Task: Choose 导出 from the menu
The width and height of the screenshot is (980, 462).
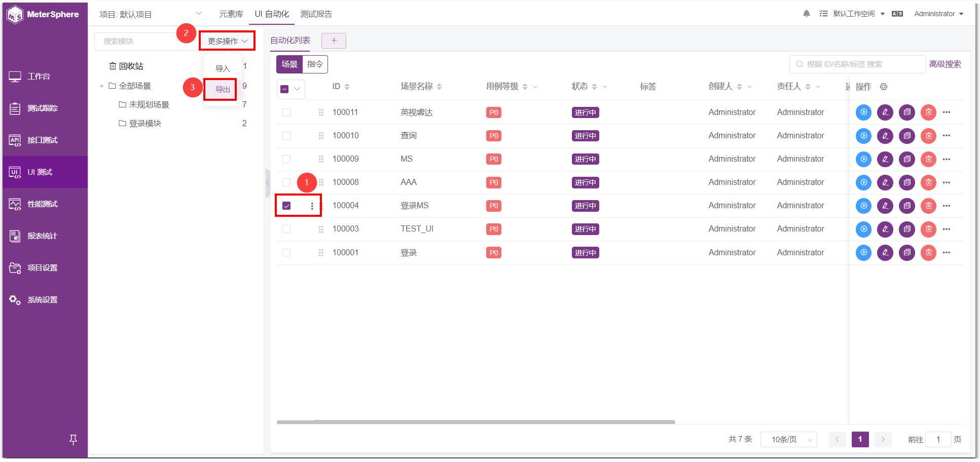Action: pyautogui.click(x=223, y=90)
